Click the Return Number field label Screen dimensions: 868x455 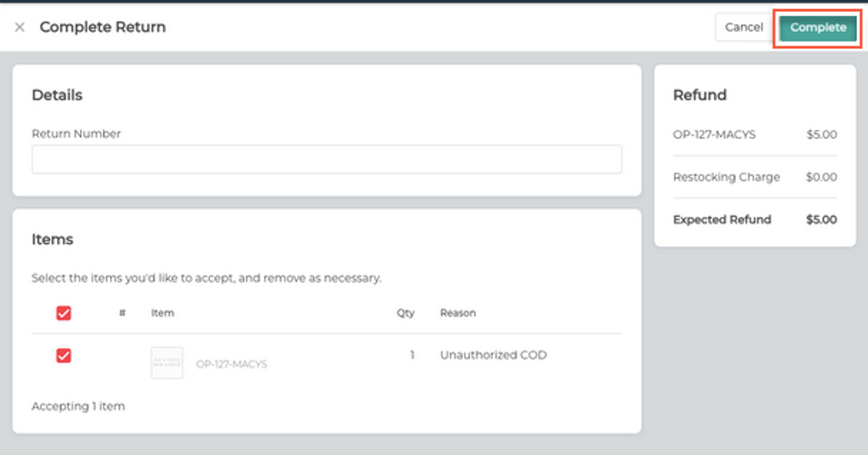[x=76, y=134]
